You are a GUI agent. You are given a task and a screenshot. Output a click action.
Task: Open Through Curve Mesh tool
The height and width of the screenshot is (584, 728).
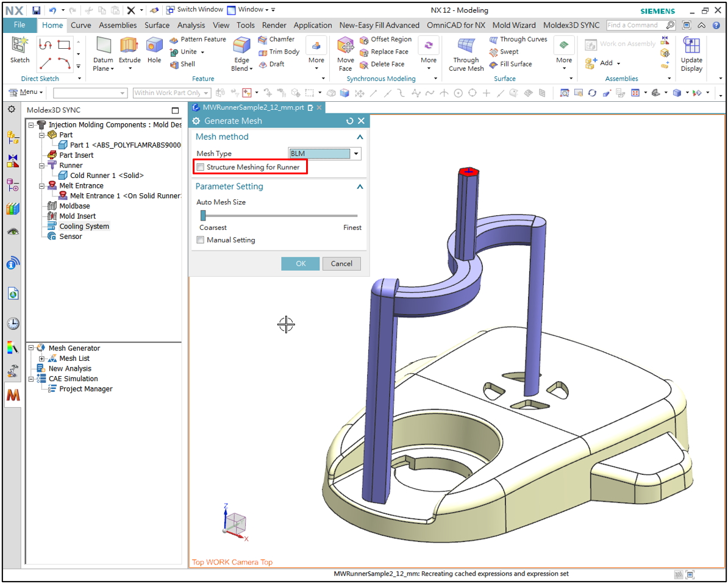(466, 55)
